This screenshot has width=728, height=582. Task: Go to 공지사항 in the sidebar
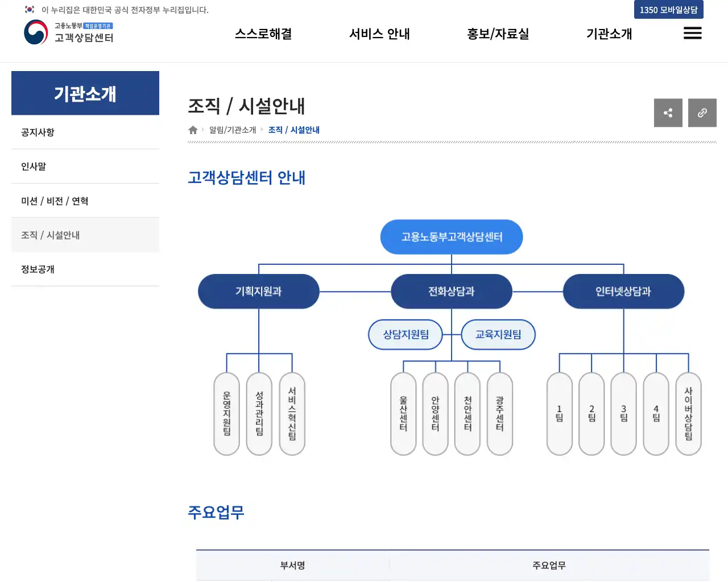[x=38, y=132]
